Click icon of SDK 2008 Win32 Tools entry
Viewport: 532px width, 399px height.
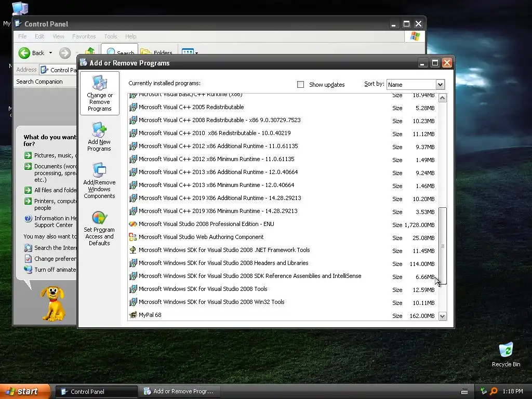(133, 302)
